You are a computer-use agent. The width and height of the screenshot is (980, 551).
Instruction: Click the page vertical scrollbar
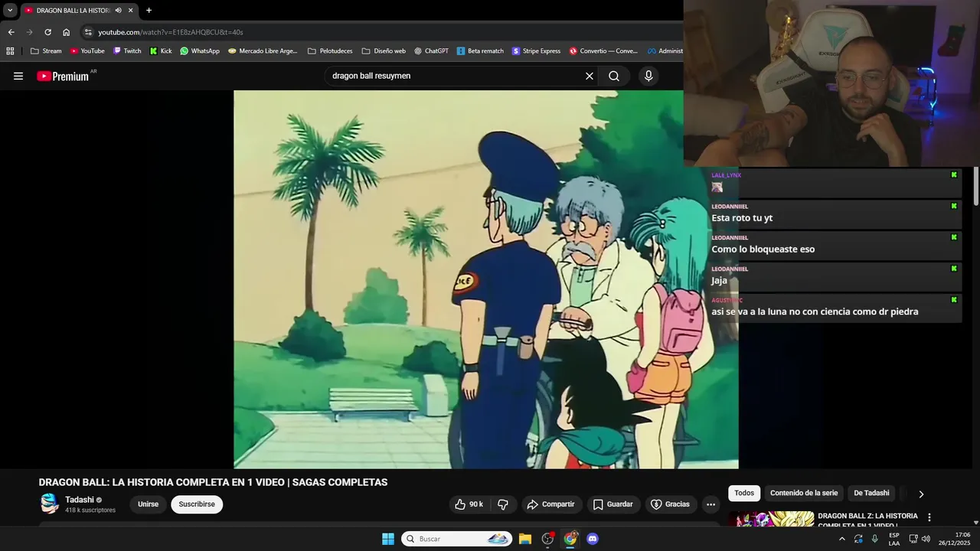tap(976, 186)
